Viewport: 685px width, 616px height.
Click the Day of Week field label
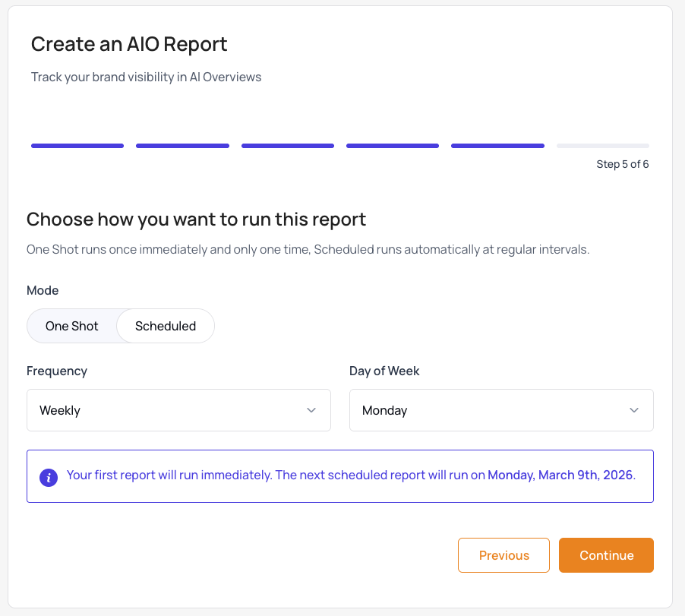click(384, 371)
